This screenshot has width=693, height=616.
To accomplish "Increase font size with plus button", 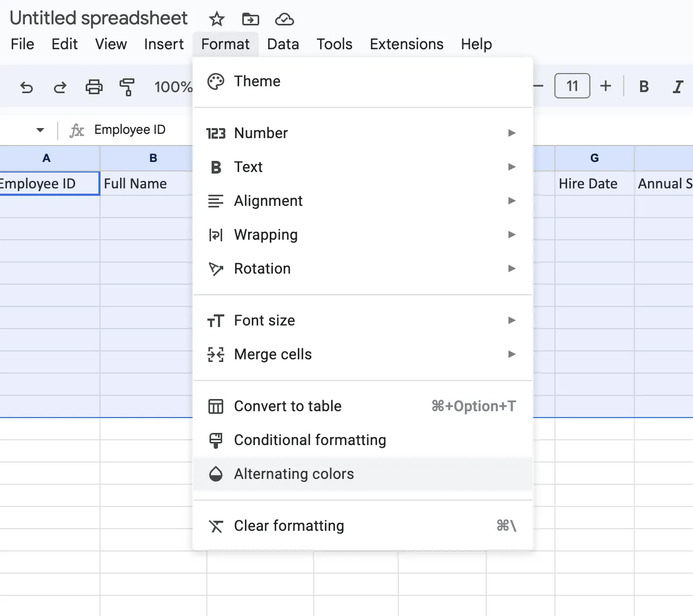I will click(606, 86).
